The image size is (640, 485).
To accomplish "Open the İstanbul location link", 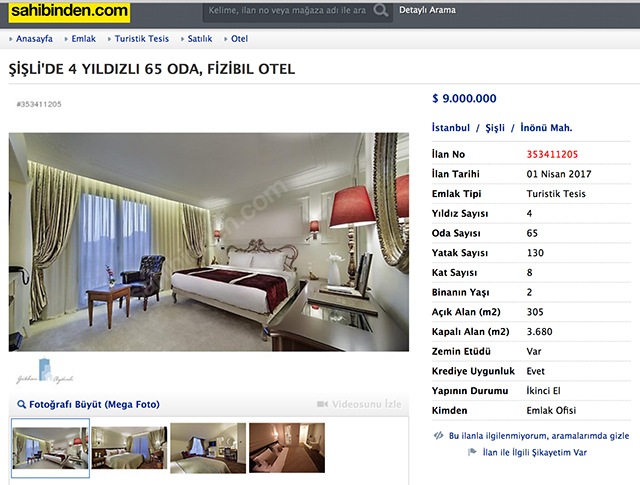I will (x=451, y=128).
